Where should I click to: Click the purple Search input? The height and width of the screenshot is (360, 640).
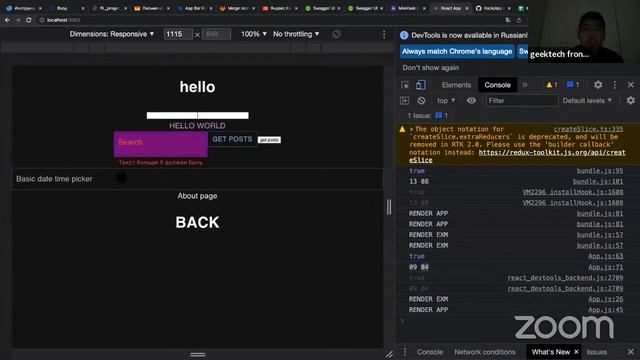pyautogui.click(x=161, y=144)
